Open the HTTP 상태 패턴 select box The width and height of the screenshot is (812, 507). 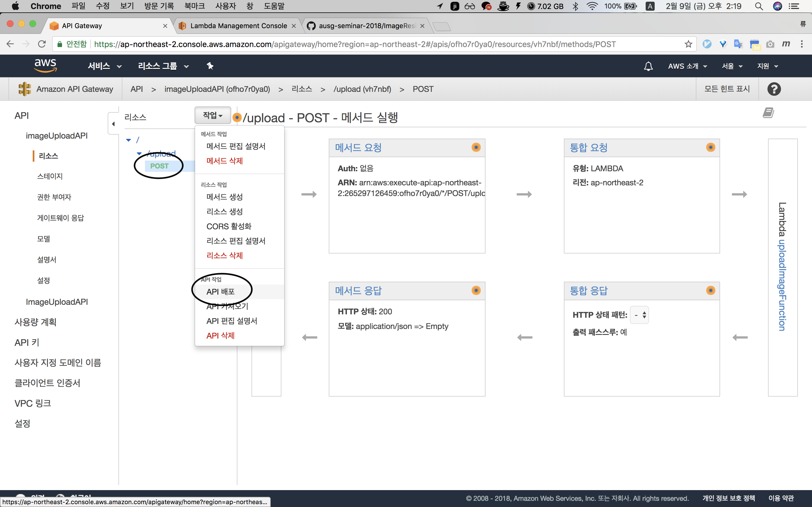[x=639, y=315]
